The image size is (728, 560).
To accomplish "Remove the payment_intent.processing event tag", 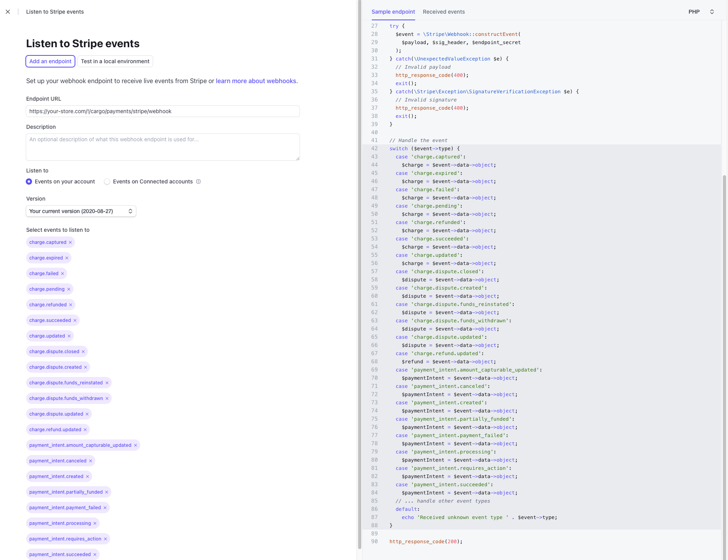I will click(x=95, y=523).
